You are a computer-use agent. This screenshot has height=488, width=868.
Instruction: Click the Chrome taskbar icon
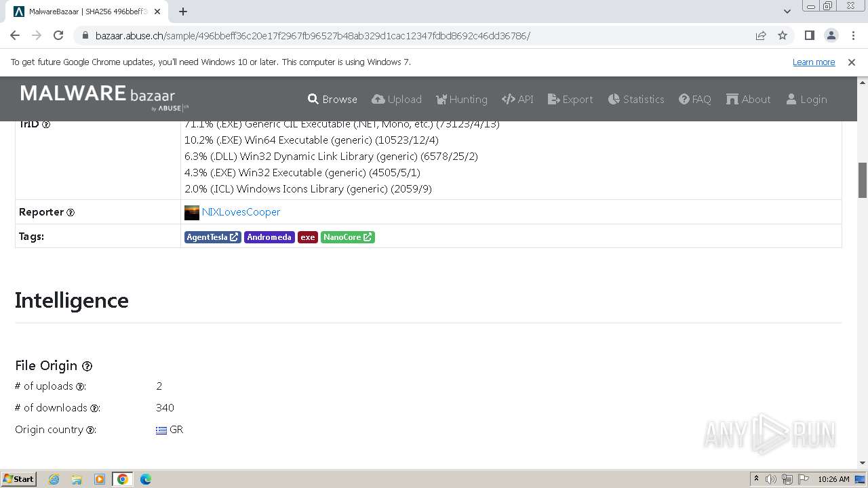click(x=123, y=479)
